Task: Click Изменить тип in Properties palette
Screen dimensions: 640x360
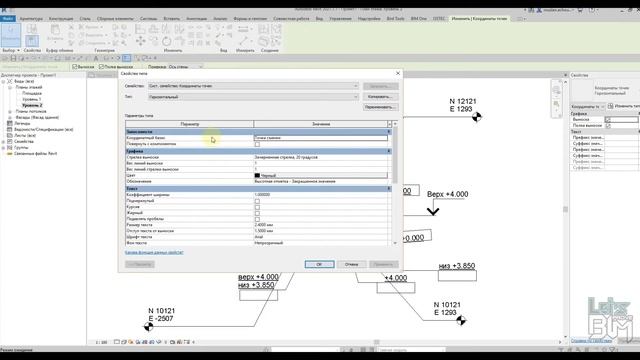Action: point(624,106)
